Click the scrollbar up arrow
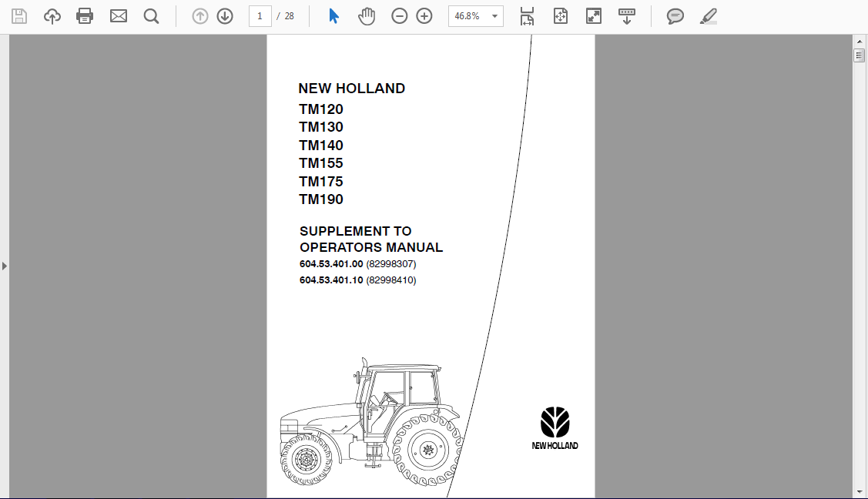 click(860, 42)
